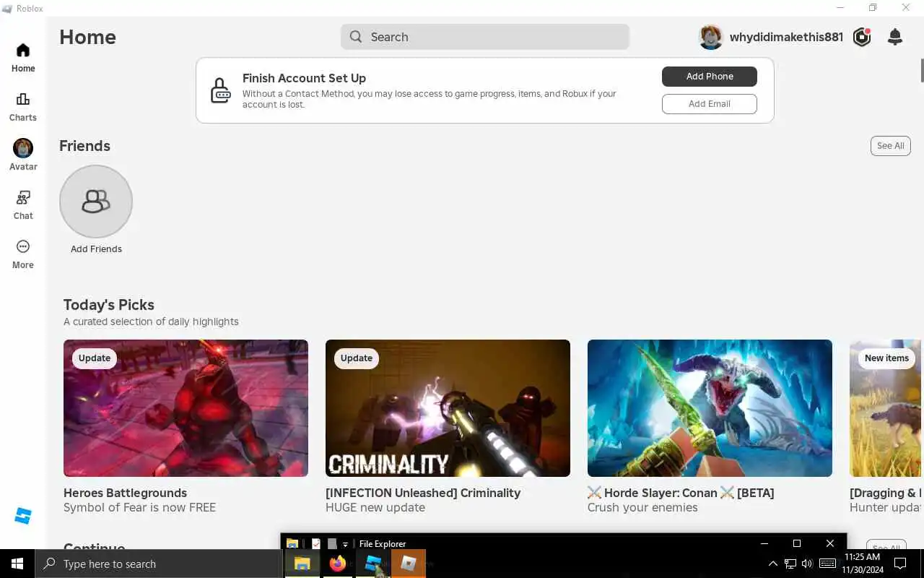Screen dimensions: 924x578
Task: Open the Avatar page in sidebar
Action: 23,155
